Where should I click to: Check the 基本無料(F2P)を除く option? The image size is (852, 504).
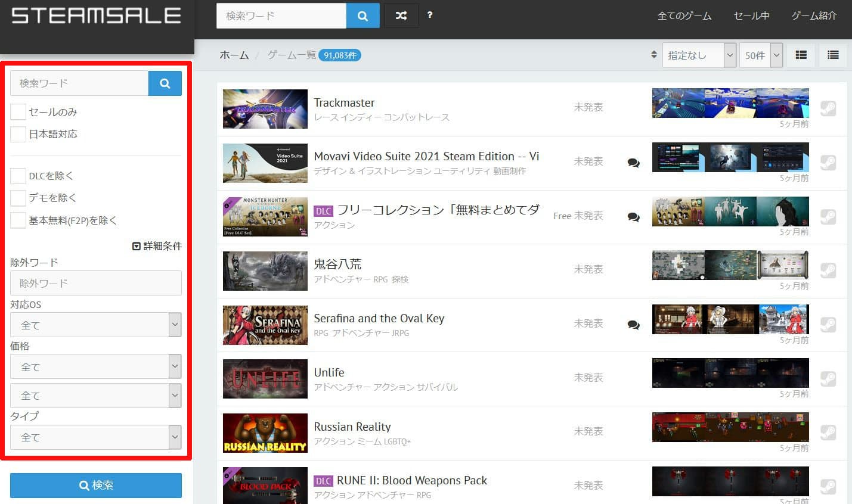(x=18, y=220)
